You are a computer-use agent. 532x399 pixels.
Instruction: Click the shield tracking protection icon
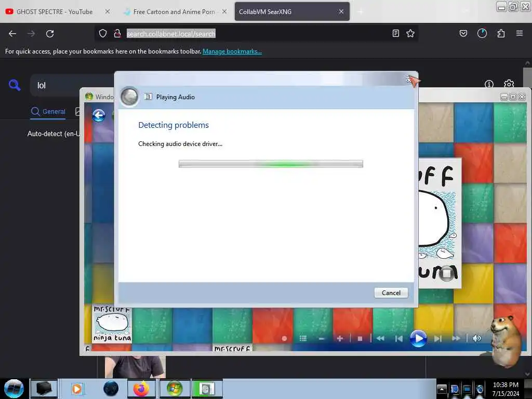click(x=103, y=33)
